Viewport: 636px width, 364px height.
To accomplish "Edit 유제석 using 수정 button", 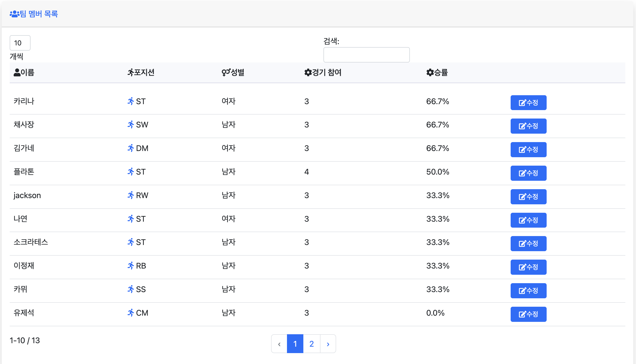I will click(x=528, y=314).
